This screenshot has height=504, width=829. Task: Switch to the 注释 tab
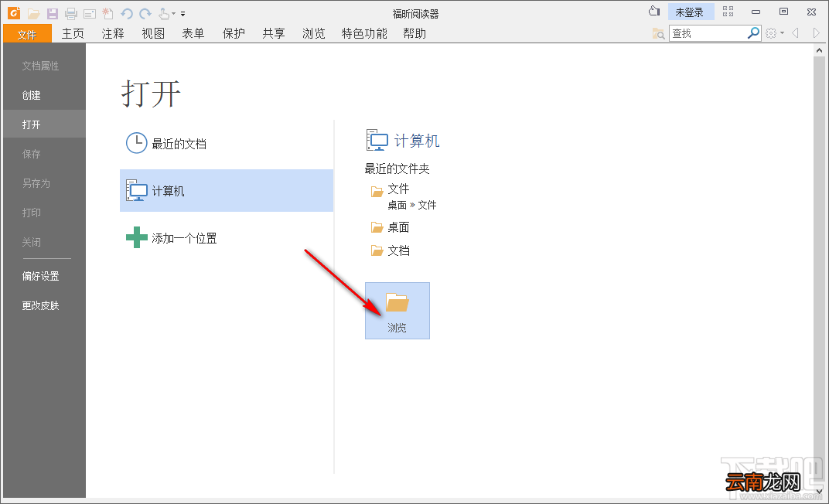[x=113, y=34]
